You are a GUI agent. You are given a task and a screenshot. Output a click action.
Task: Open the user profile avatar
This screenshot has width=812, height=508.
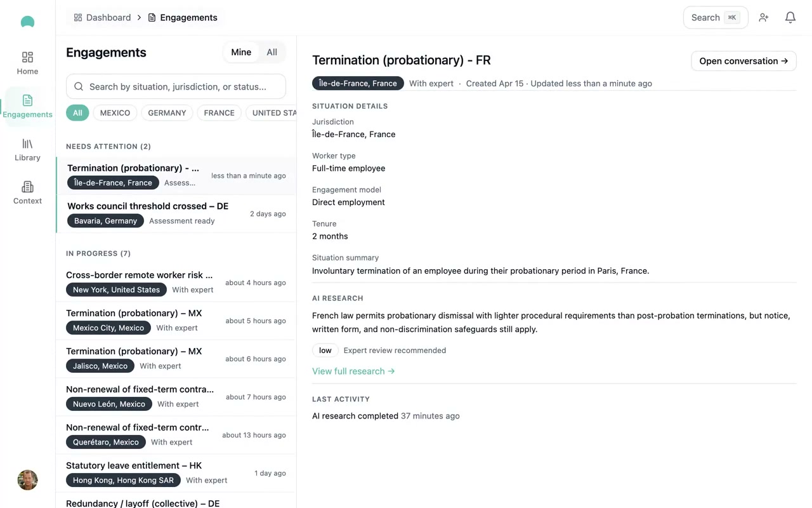click(27, 480)
